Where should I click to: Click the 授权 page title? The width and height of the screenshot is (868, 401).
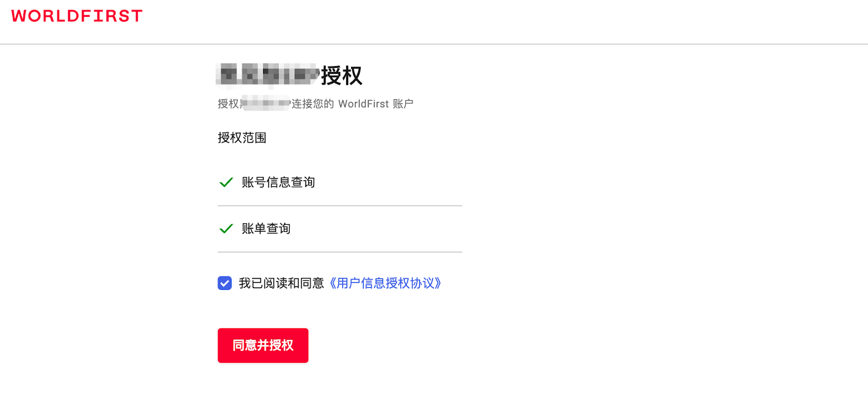point(341,76)
